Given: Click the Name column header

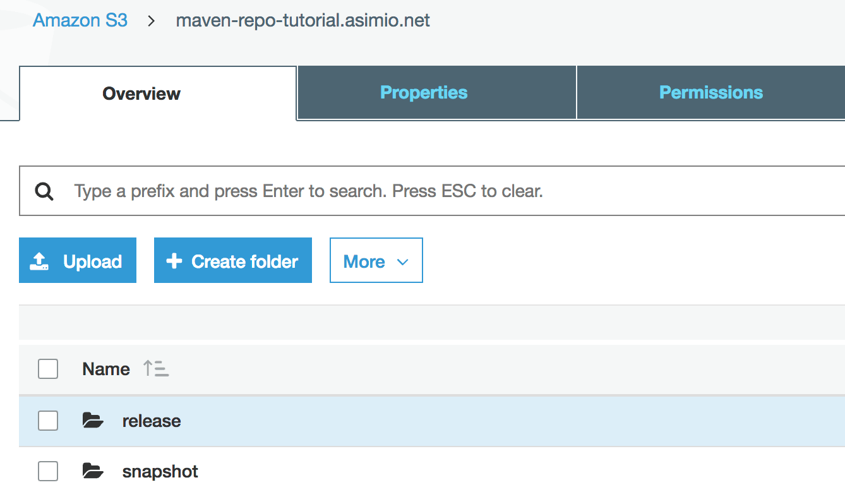Looking at the screenshot, I should (106, 369).
